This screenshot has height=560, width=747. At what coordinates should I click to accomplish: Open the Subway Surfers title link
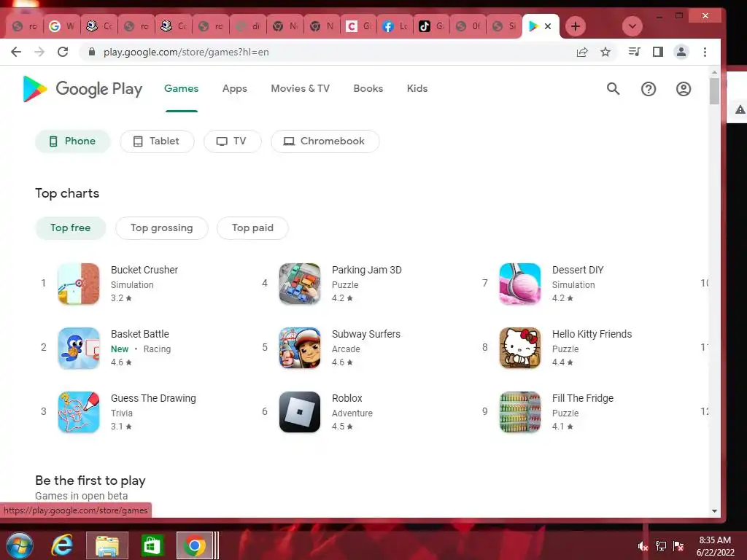tap(366, 334)
